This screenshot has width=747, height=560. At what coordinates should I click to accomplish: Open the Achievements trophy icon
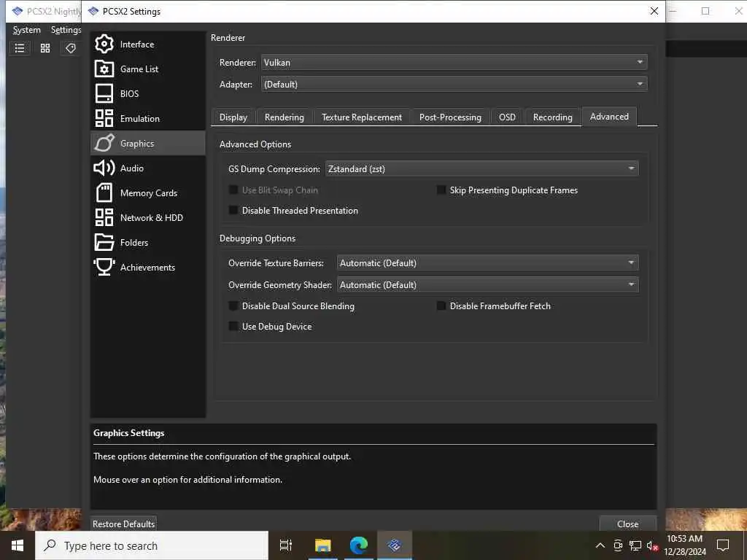[104, 267]
